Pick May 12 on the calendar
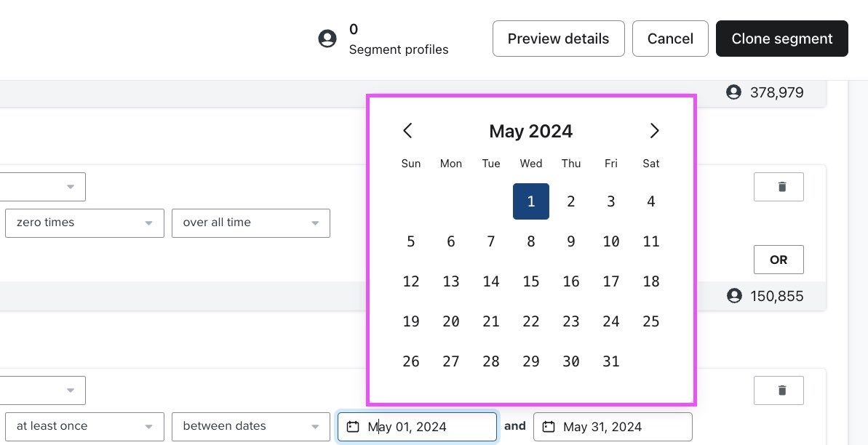 pyautogui.click(x=411, y=281)
